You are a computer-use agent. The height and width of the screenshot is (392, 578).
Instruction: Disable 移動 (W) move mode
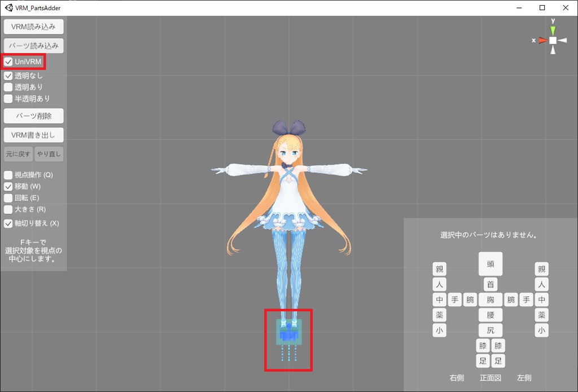(8, 186)
